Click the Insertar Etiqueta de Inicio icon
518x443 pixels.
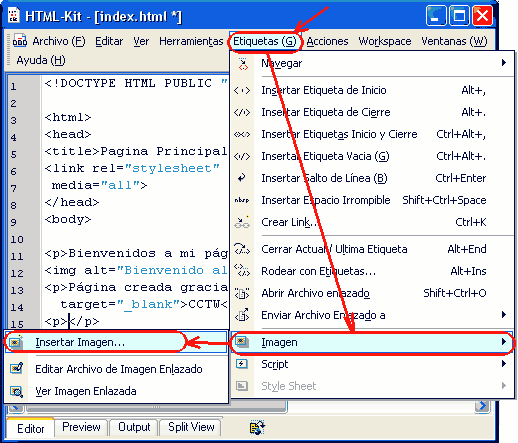point(242,90)
